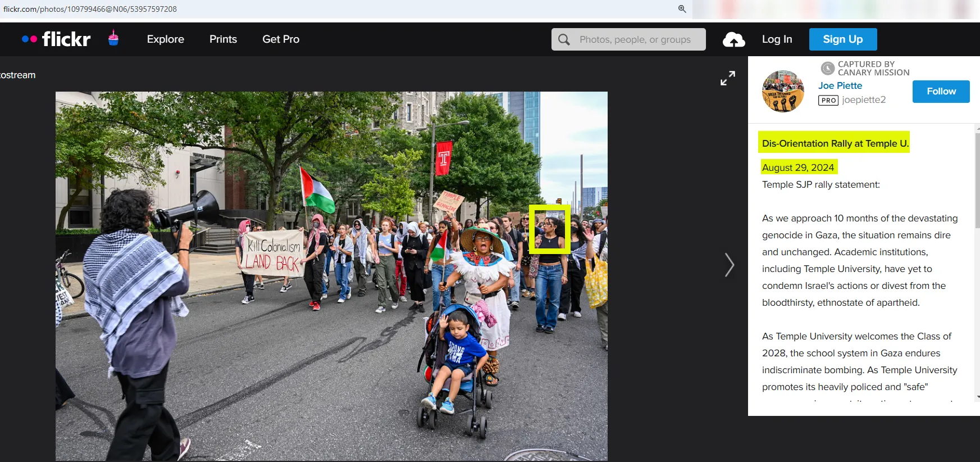This screenshot has height=462, width=980.
Task: Click the photostream back link
Action: click(x=17, y=75)
